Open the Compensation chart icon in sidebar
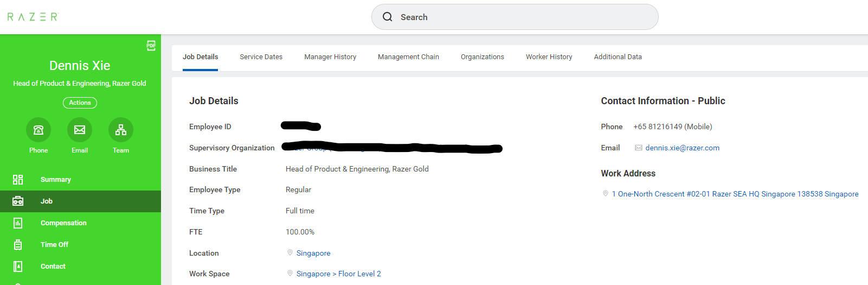 18,223
